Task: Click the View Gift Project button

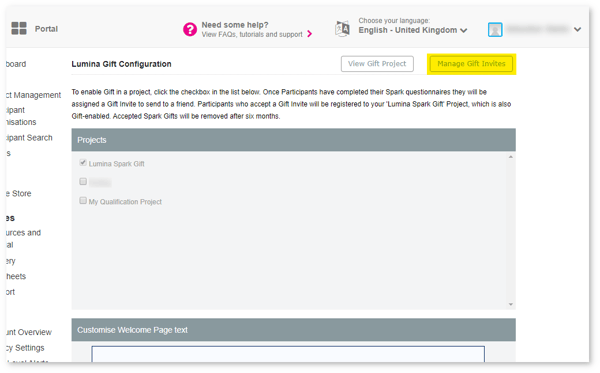Action: (x=377, y=64)
